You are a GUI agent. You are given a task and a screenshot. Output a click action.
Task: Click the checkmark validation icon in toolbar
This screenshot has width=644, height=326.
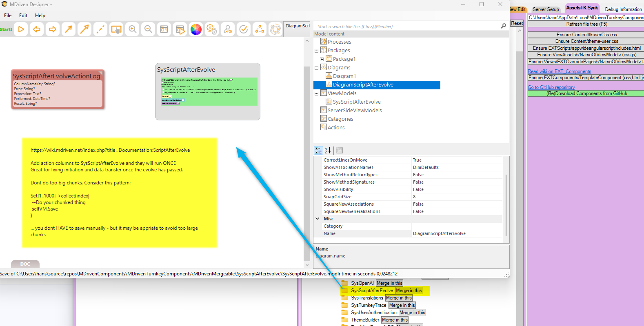(244, 29)
